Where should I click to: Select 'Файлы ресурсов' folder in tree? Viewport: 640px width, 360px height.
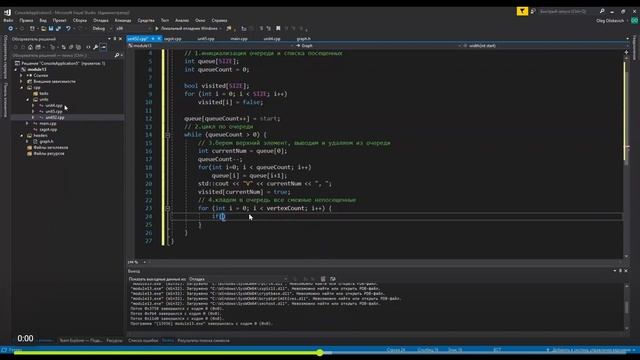49,154
